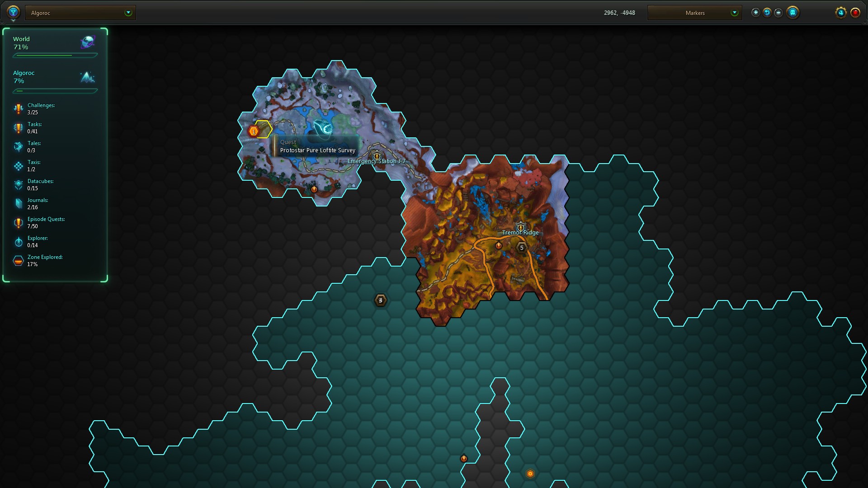Click the Journals: 2/16 entry

(x=38, y=204)
